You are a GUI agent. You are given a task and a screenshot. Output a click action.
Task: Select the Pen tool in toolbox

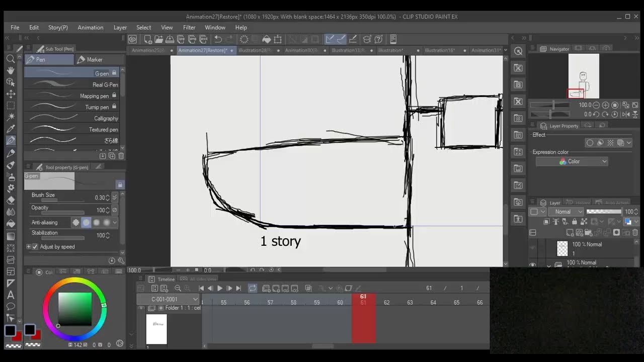pyautogui.click(x=11, y=141)
